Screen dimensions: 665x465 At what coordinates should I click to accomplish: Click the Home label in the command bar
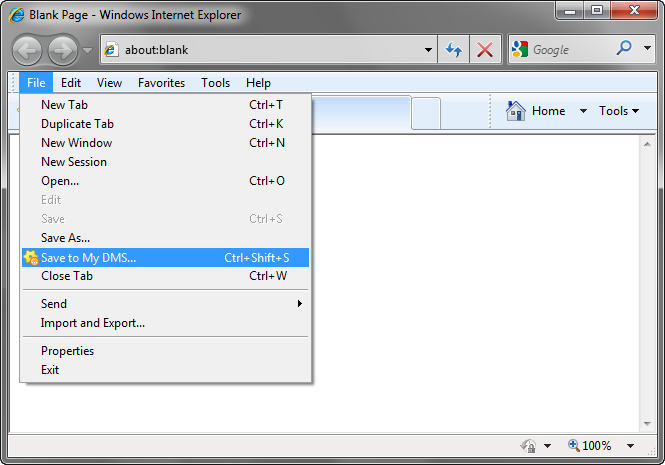tap(548, 111)
